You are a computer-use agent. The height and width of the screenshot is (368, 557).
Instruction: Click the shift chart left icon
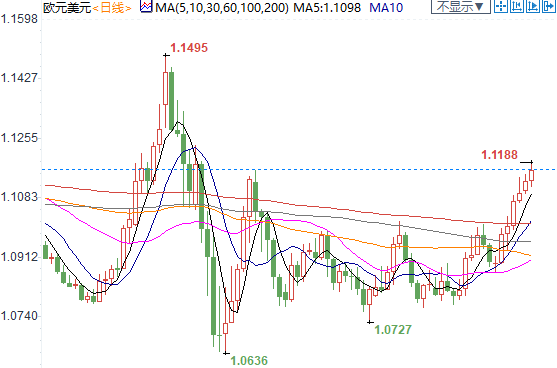pos(517,6)
